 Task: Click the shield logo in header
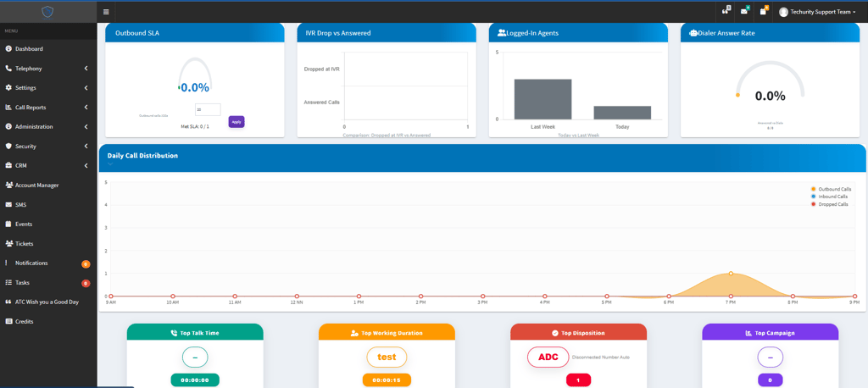pos(48,11)
